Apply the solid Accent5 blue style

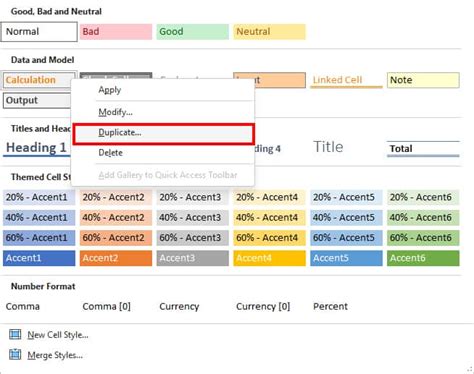tap(346, 258)
